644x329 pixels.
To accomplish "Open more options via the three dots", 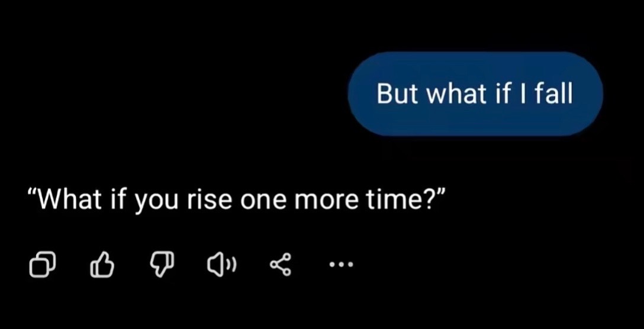I will (x=341, y=265).
